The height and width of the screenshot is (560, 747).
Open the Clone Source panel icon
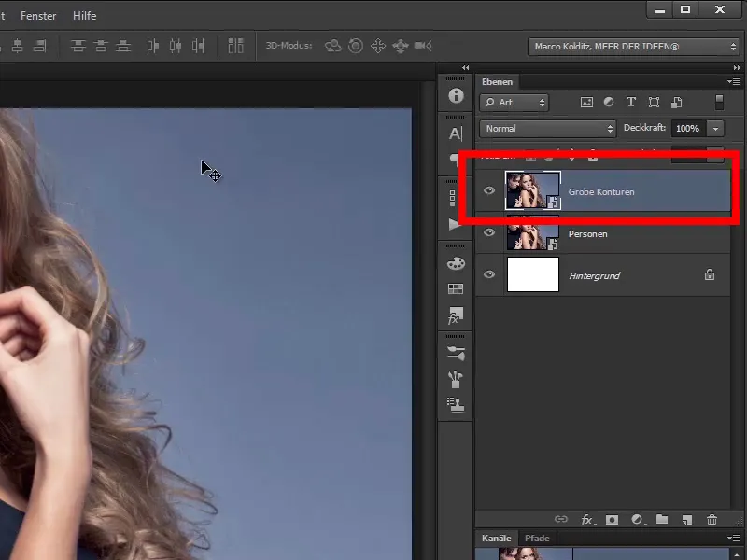point(456,404)
